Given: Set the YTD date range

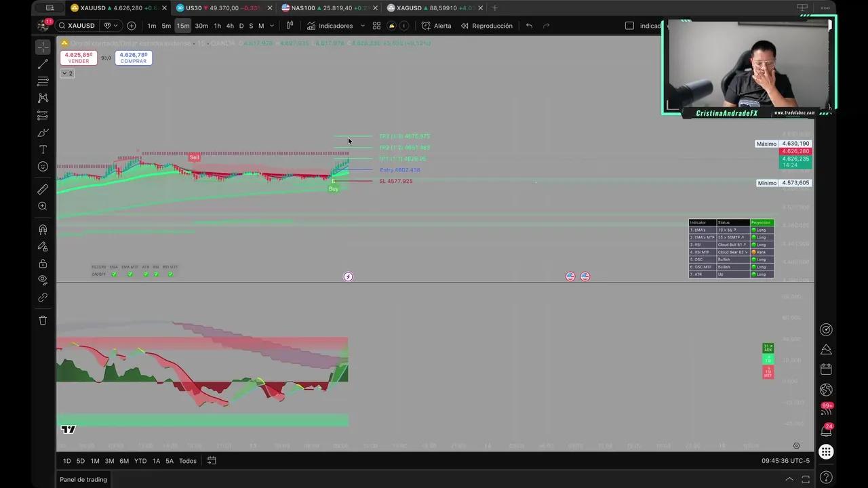Looking at the screenshot, I should tap(140, 461).
